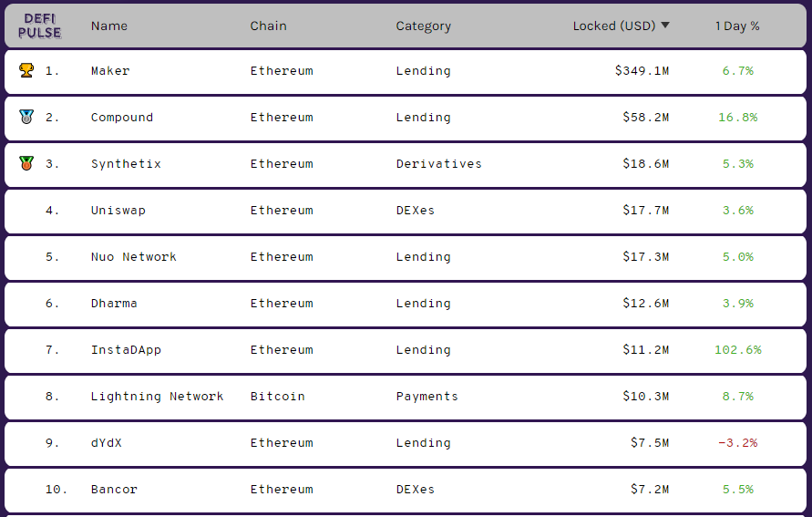Open the Uniswap row
The width and height of the screenshot is (812, 517).
click(x=406, y=212)
